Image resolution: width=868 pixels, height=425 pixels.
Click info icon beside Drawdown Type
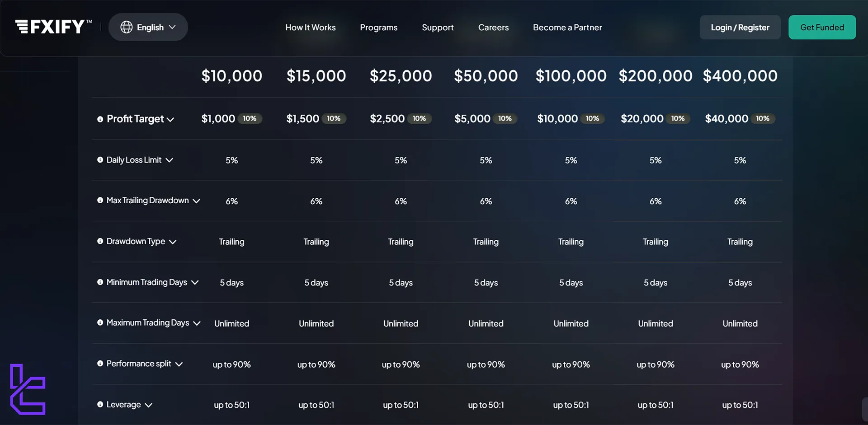click(100, 241)
